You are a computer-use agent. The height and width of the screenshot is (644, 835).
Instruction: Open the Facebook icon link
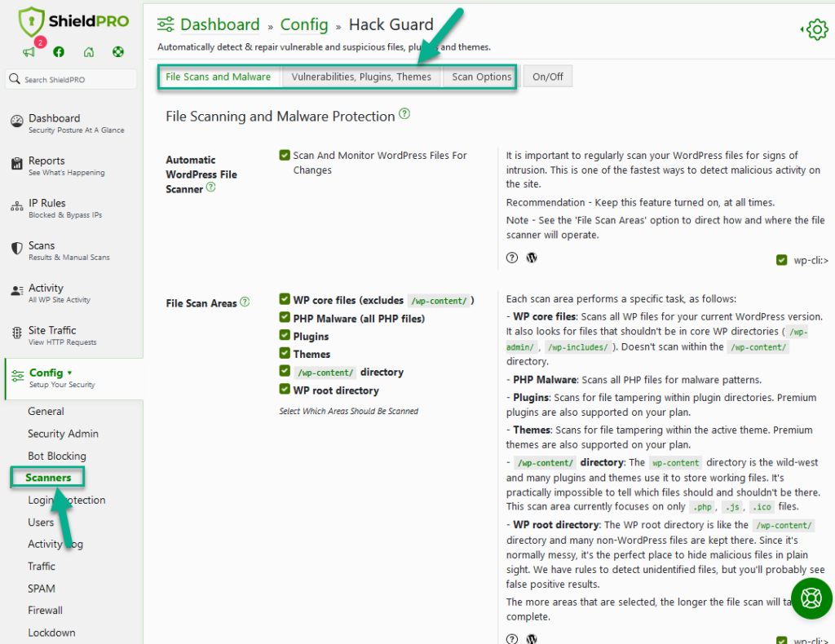(59, 52)
